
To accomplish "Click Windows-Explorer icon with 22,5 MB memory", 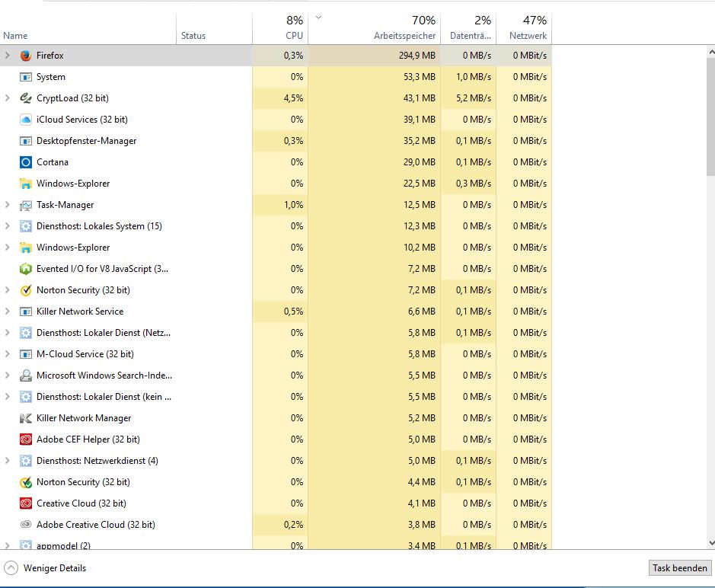I will coord(26,184).
